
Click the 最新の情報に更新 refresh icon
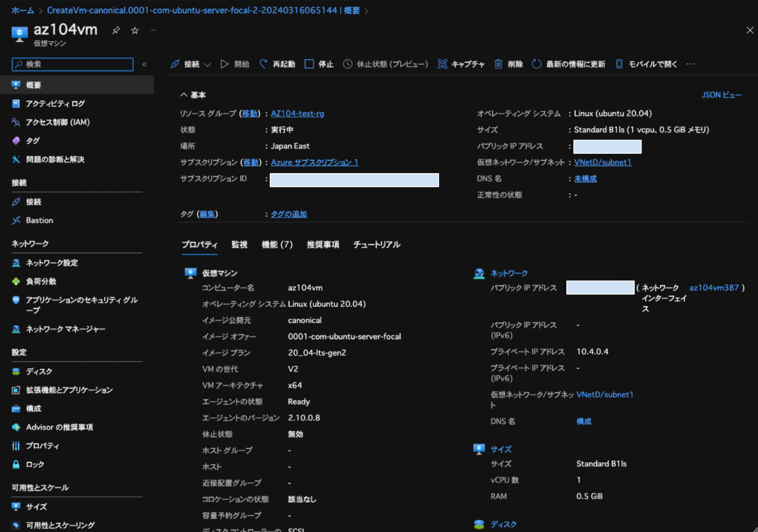point(537,64)
